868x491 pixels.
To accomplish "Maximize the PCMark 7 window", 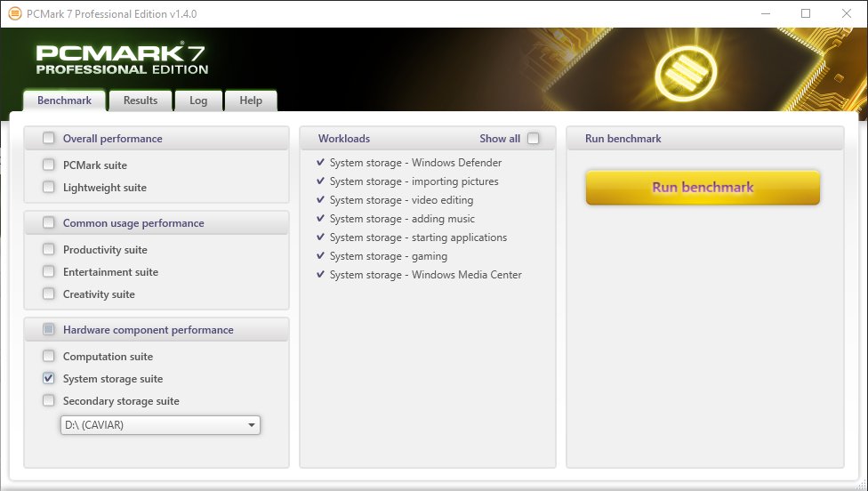I will 806,13.
